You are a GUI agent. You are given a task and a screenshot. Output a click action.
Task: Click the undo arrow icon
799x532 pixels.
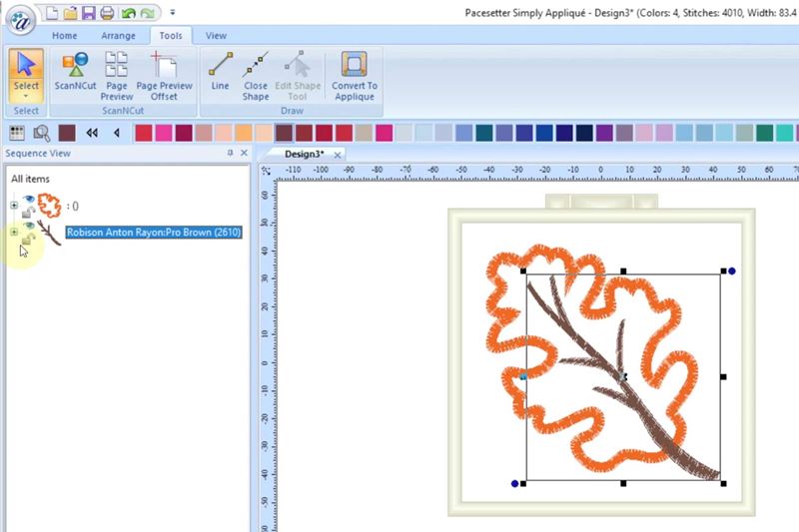127,13
